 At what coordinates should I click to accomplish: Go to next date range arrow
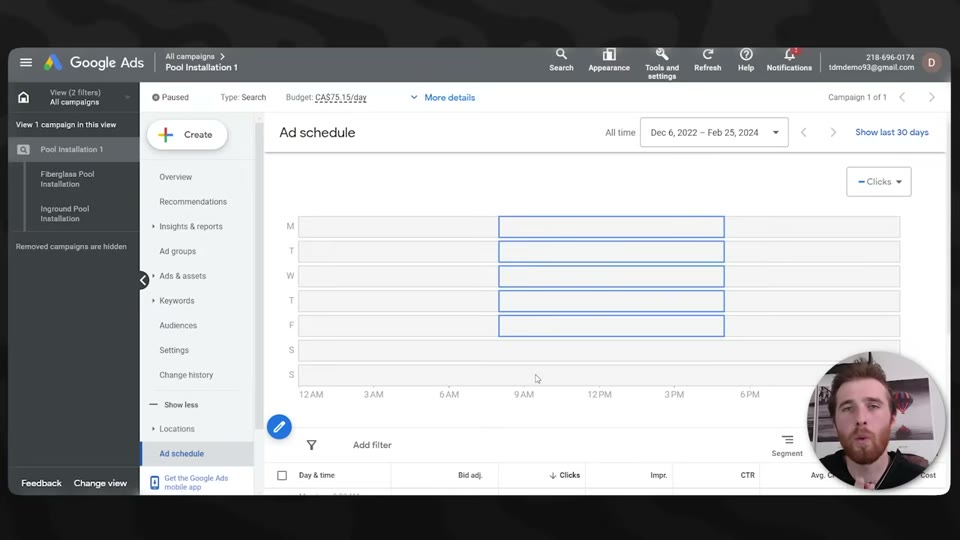833,132
